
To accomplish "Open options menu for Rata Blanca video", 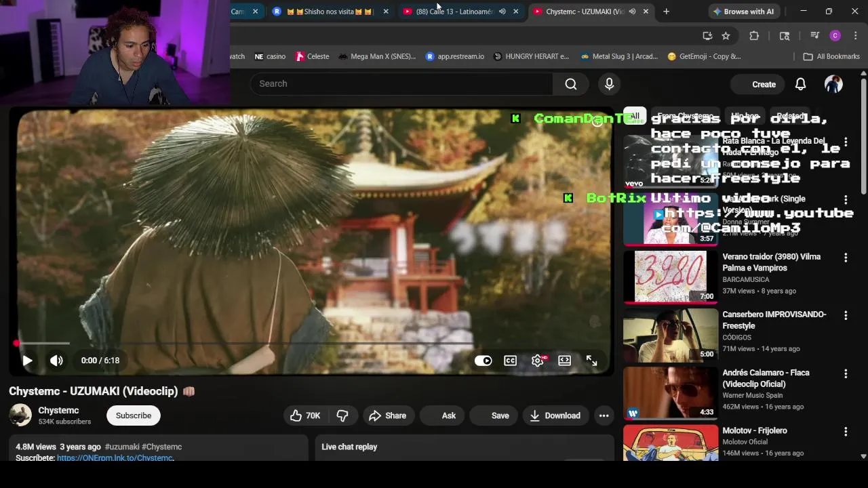I will coord(846,142).
